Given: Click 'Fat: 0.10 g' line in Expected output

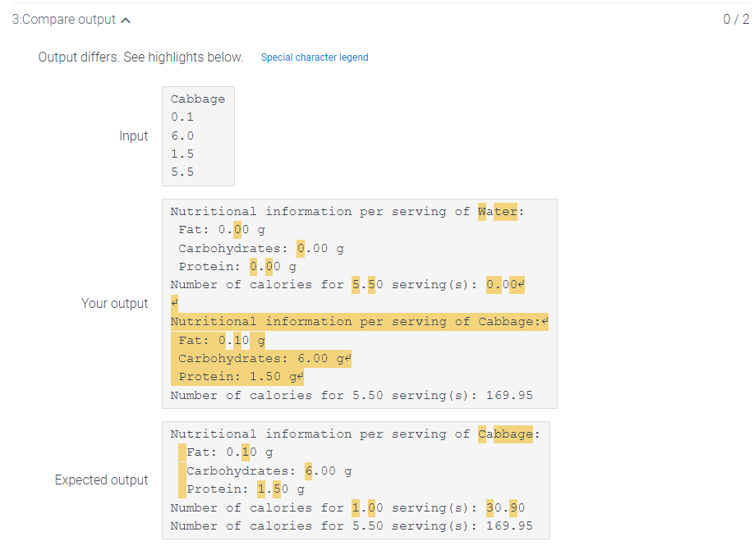Looking at the screenshot, I should tap(229, 452).
